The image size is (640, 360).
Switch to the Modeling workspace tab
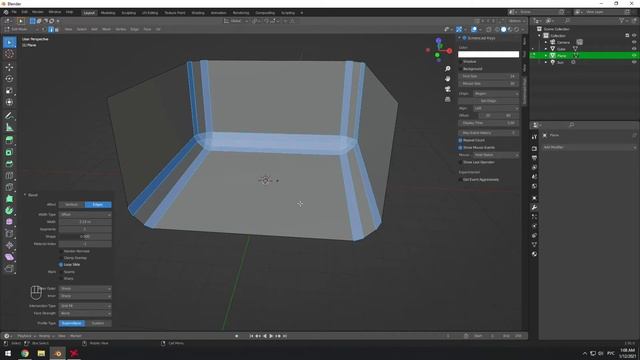108,13
